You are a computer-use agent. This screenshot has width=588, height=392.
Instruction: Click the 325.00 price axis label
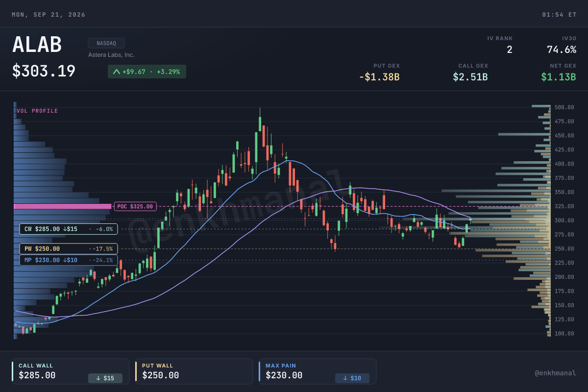pos(564,206)
